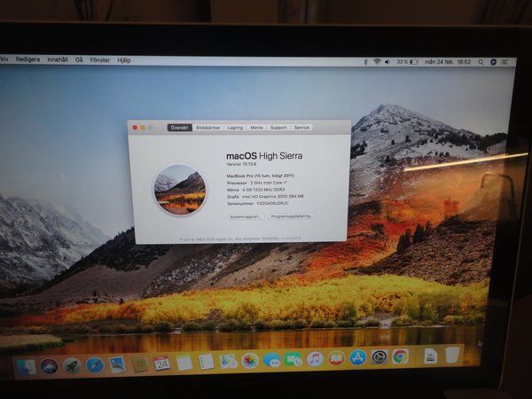
Task: Click the High Sierra circular image
Action: coord(180,188)
